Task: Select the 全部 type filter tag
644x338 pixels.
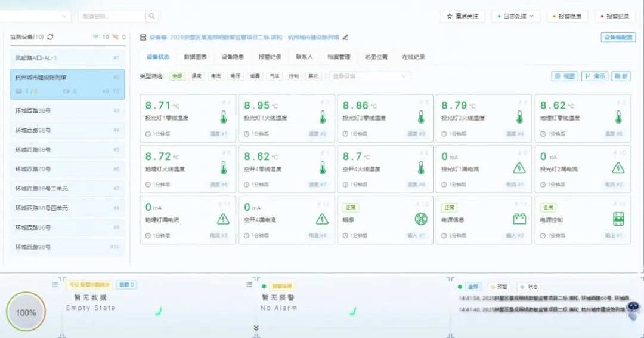Action: pyautogui.click(x=177, y=76)
